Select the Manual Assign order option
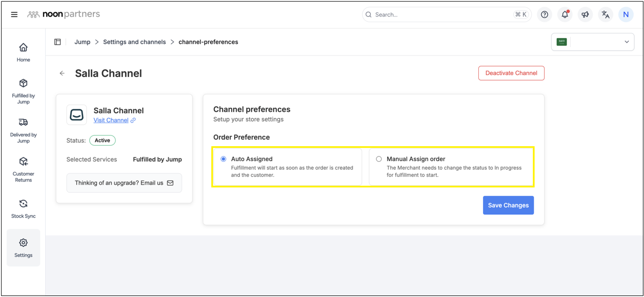 click(x=379, y=159)
